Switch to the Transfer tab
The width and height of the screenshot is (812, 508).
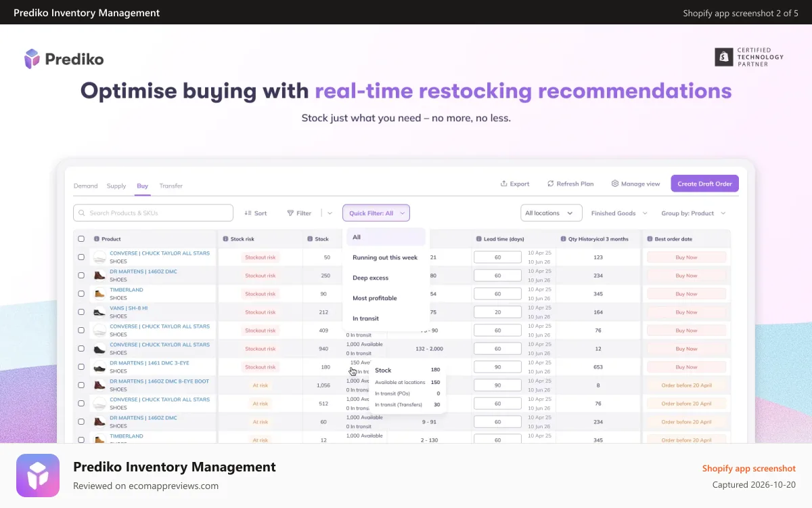pyautogui.click(x=171, y=186)
